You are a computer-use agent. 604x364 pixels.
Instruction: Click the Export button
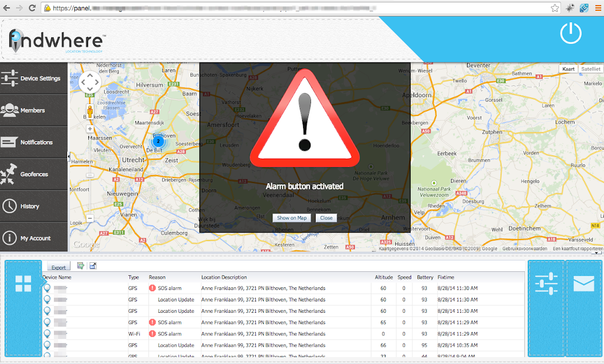tap(59, 267)
